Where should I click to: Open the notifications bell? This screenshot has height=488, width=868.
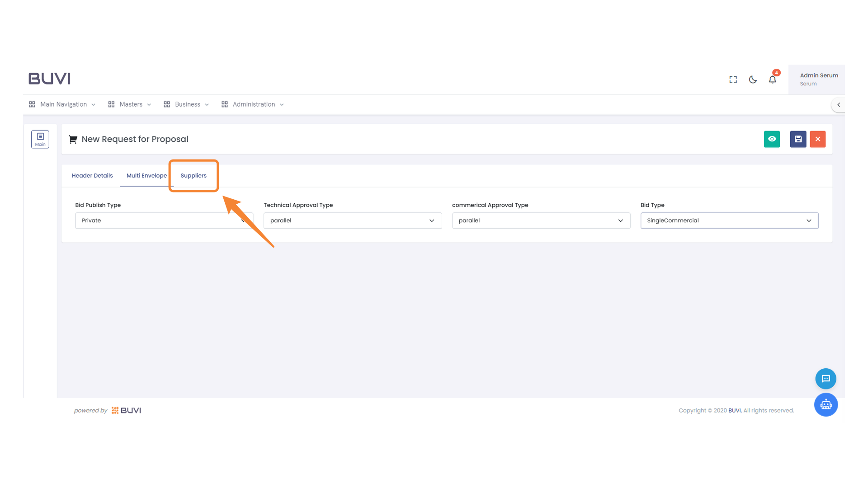pos(773,80)
